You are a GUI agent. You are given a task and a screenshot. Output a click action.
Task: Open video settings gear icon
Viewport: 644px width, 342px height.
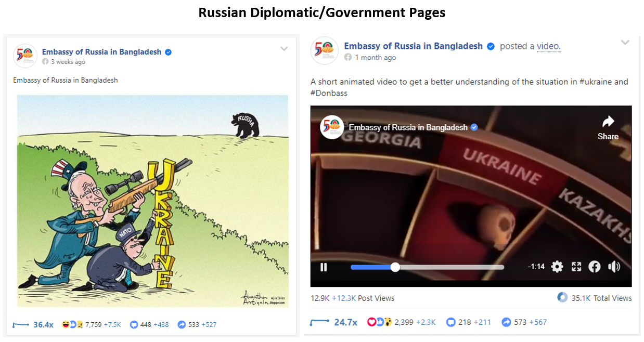point(557,267)
